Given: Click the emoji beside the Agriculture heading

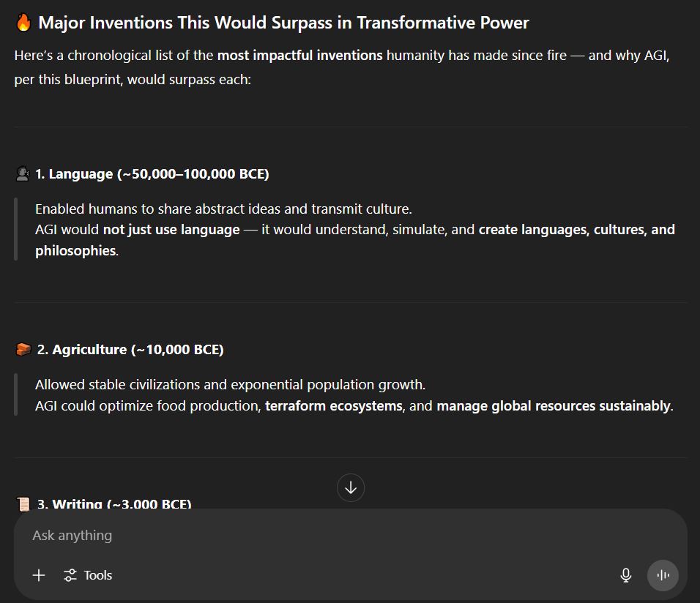Looking at the screenshot, I should (23, 349).
